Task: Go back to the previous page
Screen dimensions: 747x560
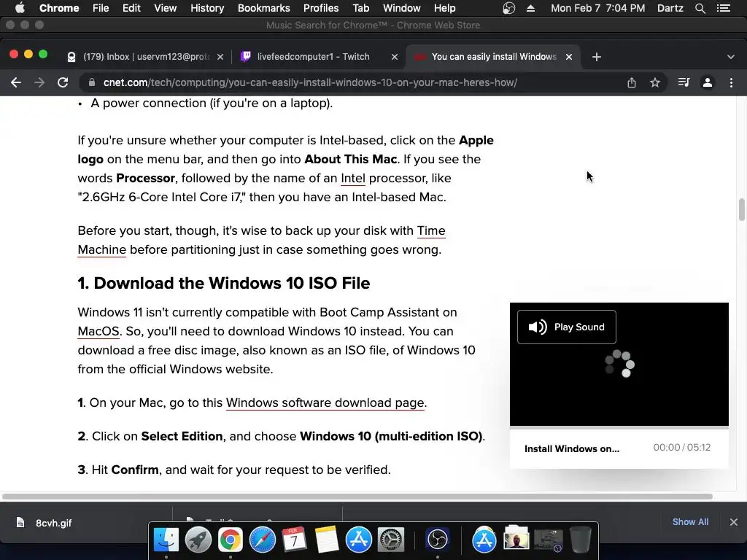Action: click(16, 82)
